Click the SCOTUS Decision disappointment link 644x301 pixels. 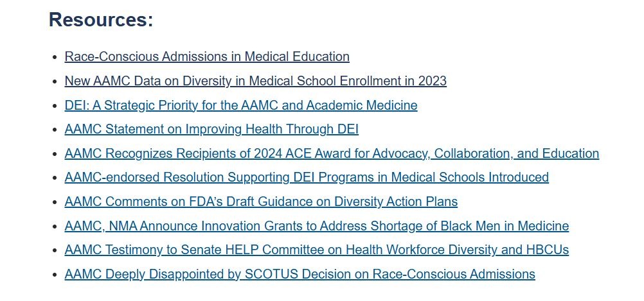pyautogui.click(x=300, y=274)
